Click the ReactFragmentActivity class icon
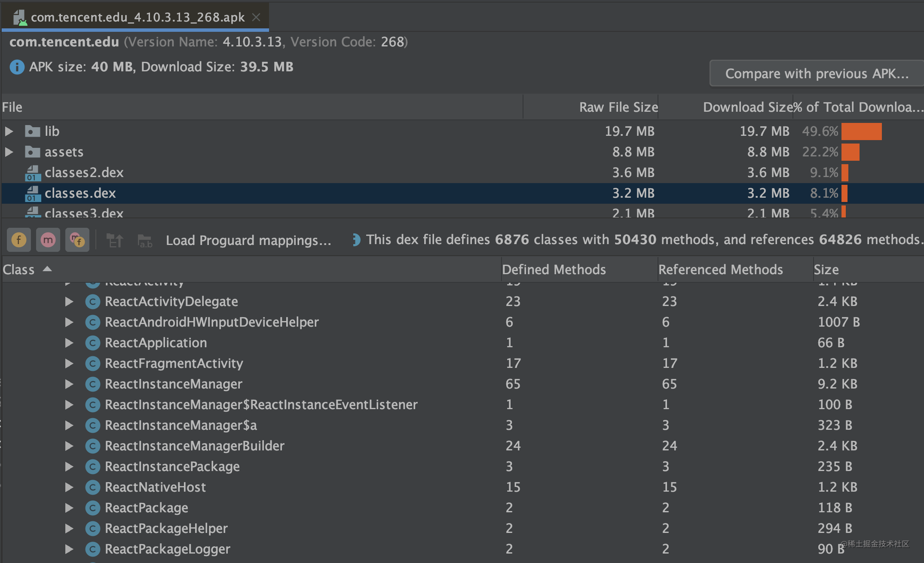The image size is (924, 563). pos(92,364)
